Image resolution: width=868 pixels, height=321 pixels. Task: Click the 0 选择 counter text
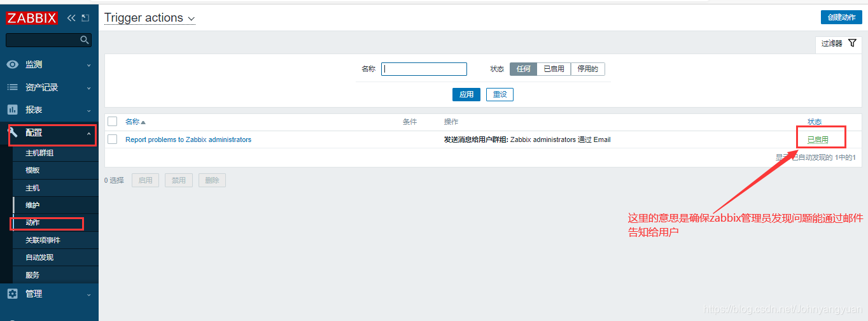(115, 180)
